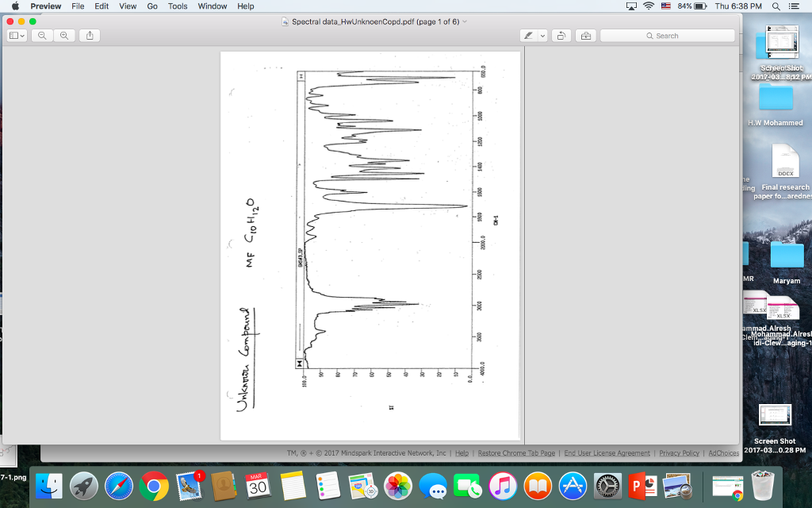Image resolution: width=812 pixels, height=508 pixels.
Task: Click the Privacy Policy link
Action: (679, 453)
